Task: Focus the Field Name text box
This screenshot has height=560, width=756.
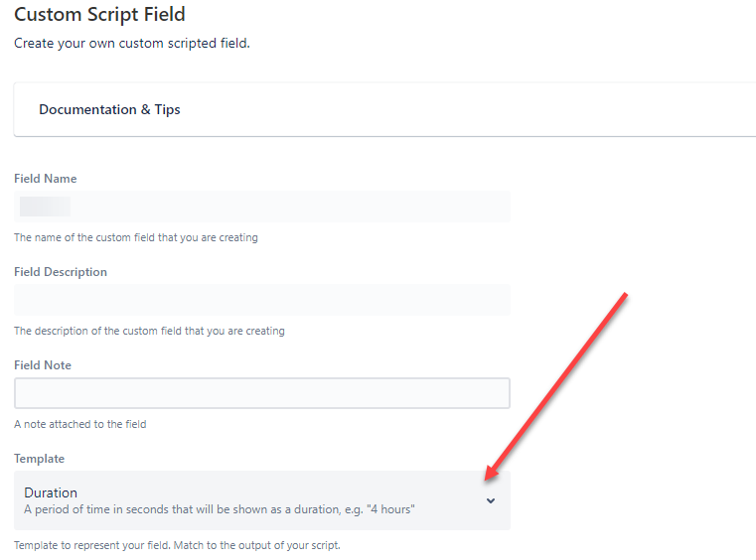Action: click(x=262, y=207)
